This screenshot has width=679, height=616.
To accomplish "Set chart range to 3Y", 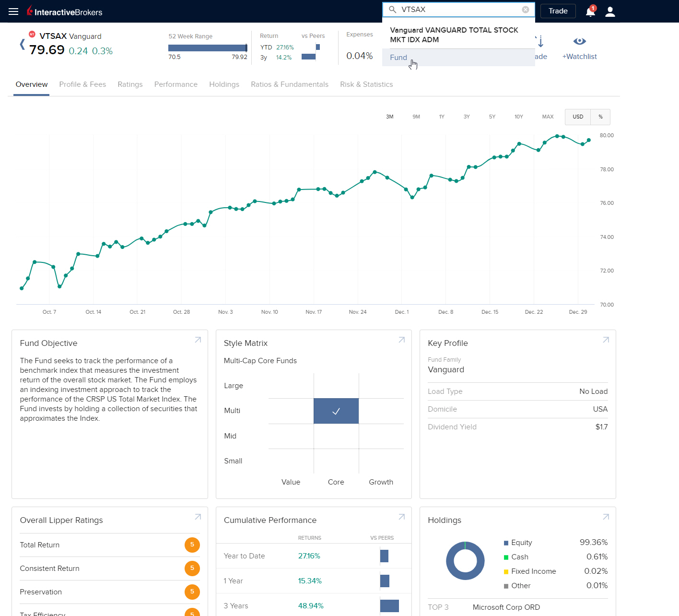I will tap(467, 117).
